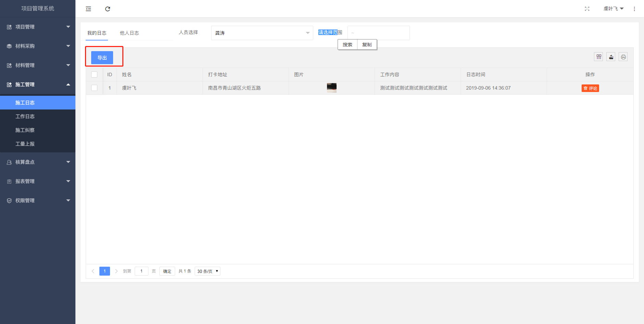Open the 人员选择 dropdown showing 龚涛

pyautogui.click(x=262, y=33)
